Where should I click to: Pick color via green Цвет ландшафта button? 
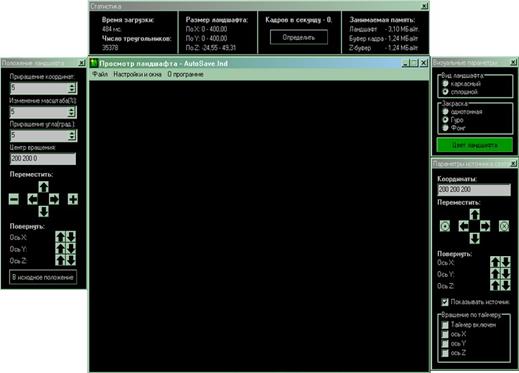475,145
